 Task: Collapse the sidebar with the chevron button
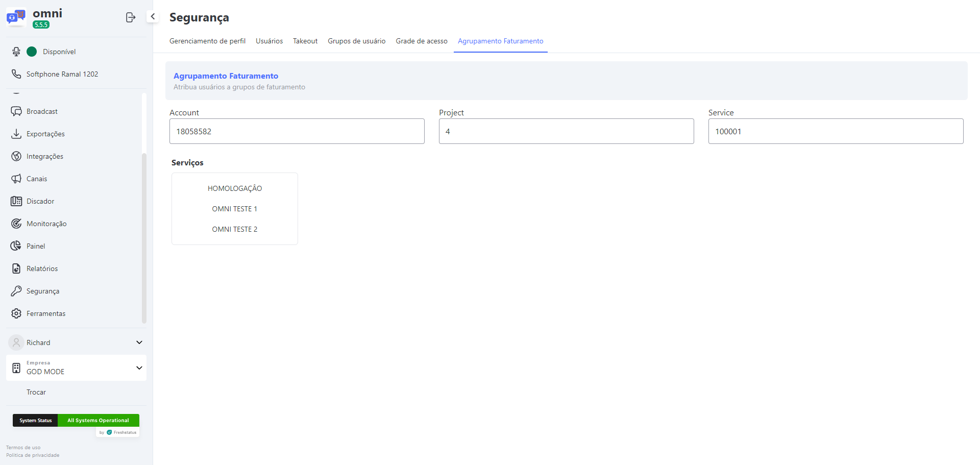point(153,16)
